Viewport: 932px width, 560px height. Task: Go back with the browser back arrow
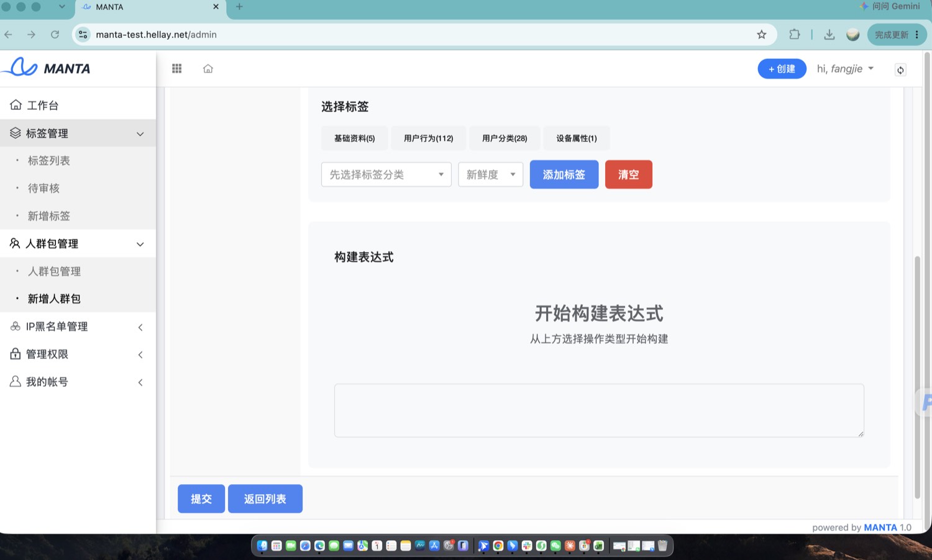coord(8,35)
